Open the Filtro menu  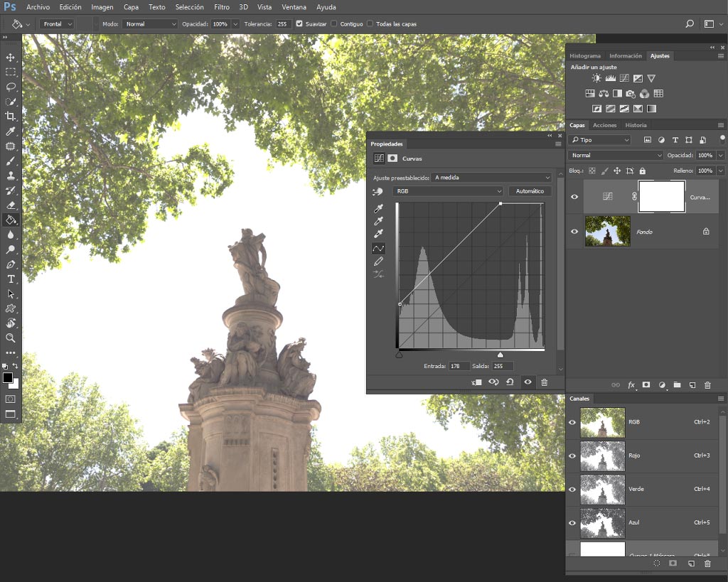point(222,7)
